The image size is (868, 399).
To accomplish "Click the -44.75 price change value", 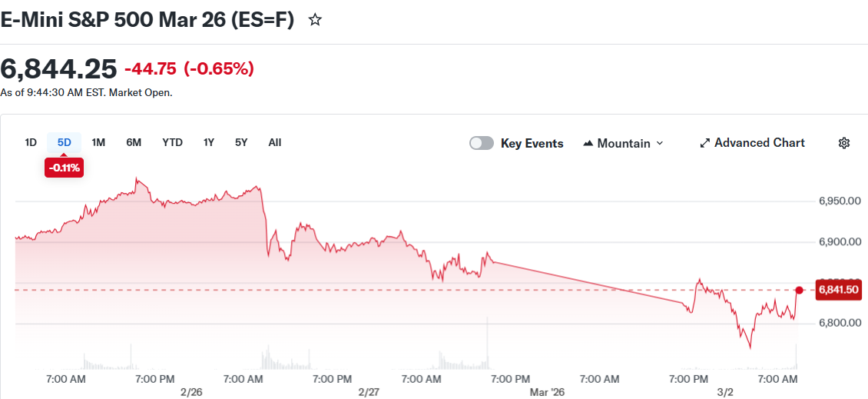I will (151, 69).
